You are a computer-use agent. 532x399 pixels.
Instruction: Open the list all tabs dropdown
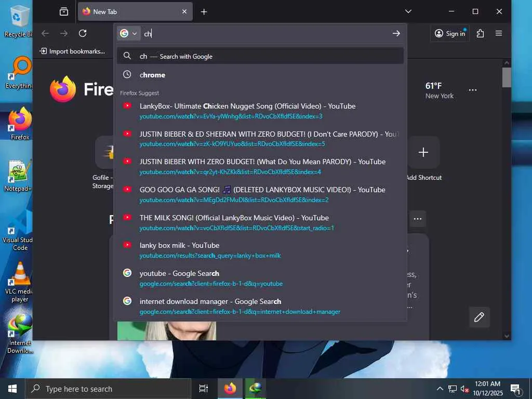(408, 11)
